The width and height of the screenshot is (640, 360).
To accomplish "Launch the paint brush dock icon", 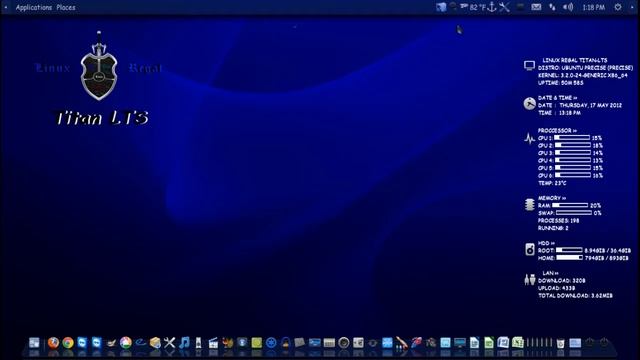I will click(401, 343).
